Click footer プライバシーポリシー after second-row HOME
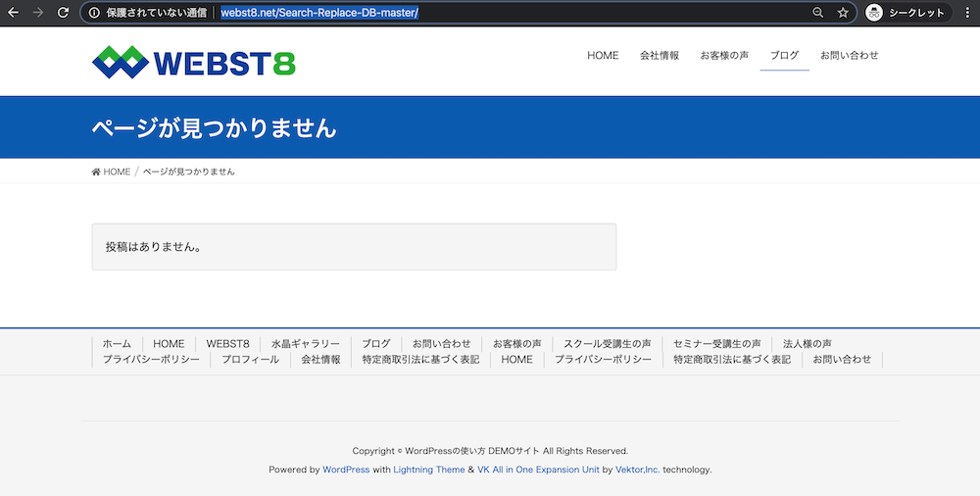 click(x=603, y=360)
